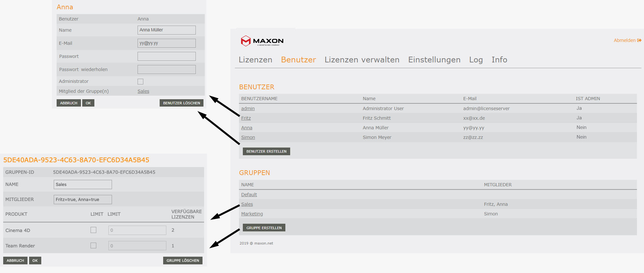Click the Gruppe löschen button
644x273 pixels.
pyautogui.click(x=183, y=261)
